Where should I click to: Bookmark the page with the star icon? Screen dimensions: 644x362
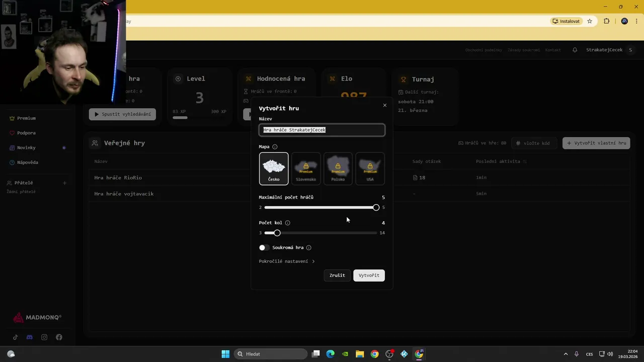pyautogui.click(x=590, y=21)
